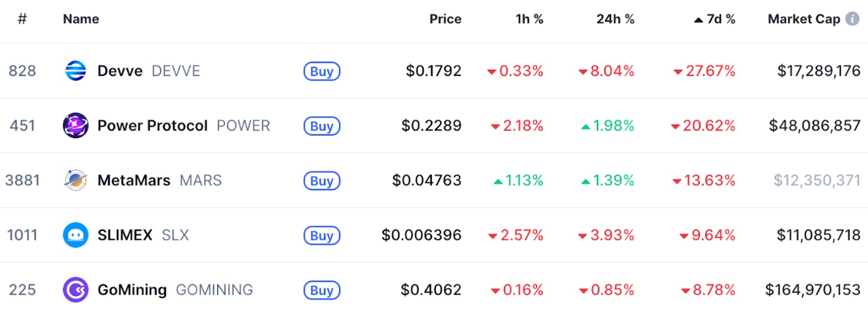The image size is (868, 311).
Task: Sort table by 1h % header
Action: tap(529, 19)
